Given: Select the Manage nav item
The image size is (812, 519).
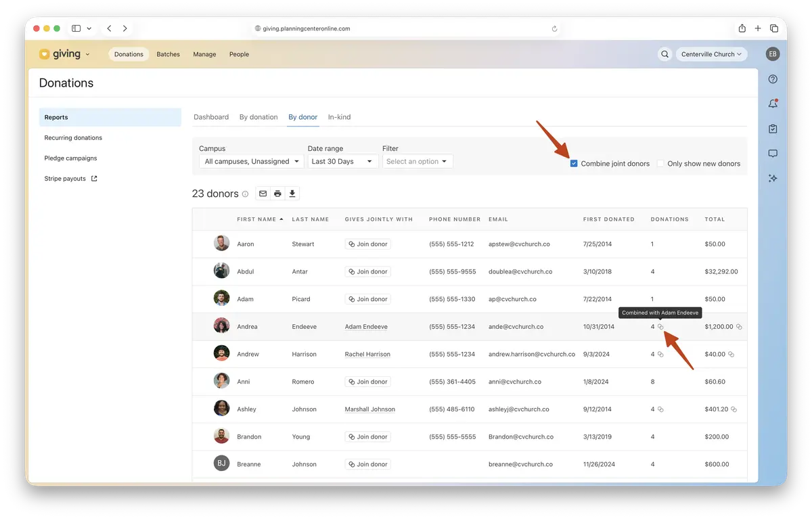Looking at the screenshot, I should pyautogui.click(x=204, y=54).
